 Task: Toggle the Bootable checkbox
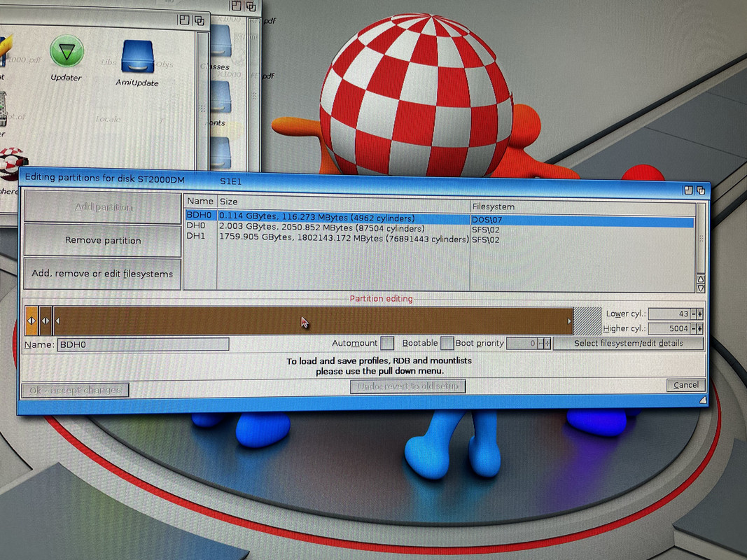447,343
